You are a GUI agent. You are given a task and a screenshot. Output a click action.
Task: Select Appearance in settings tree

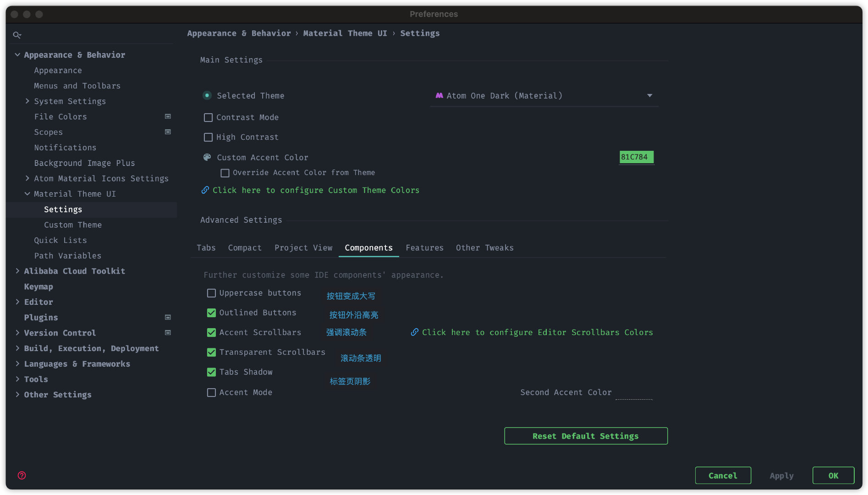click(x=58, y=70)
